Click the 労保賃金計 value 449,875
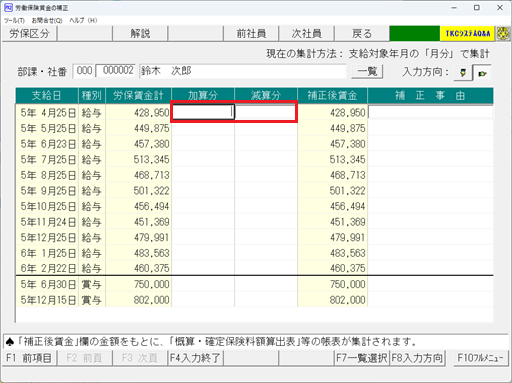Screen dimensions: 512x383 tap(138, 128)
